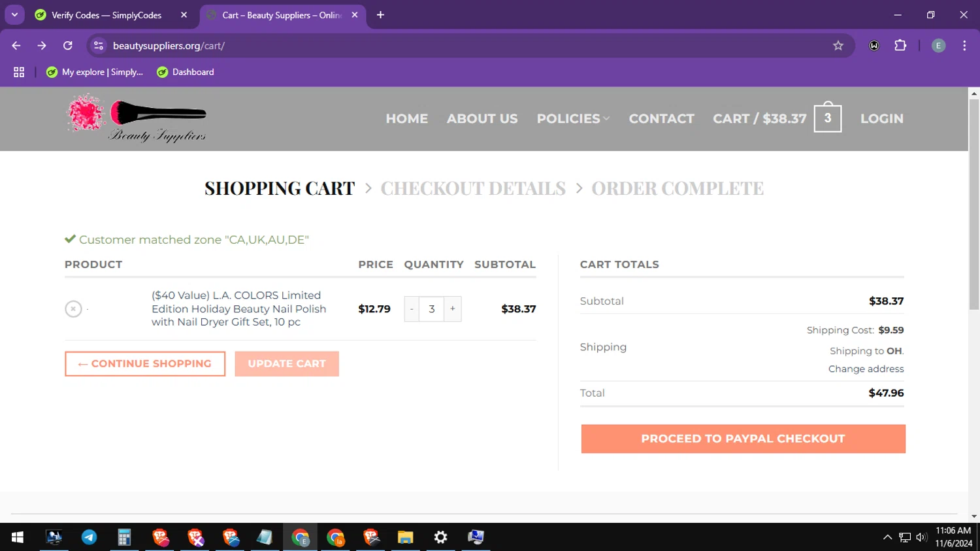Open Settings gear in the taskbar

click(x=441, y=537)
